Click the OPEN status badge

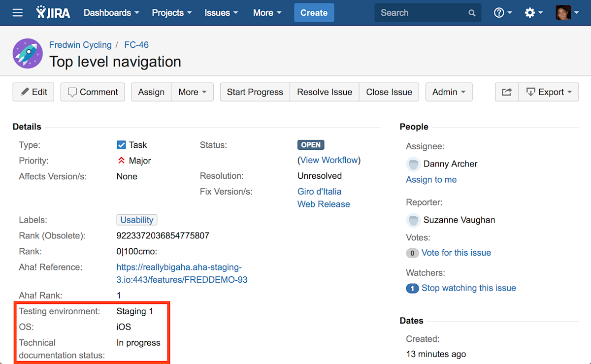pyautogui.click(x=311, y=145)
